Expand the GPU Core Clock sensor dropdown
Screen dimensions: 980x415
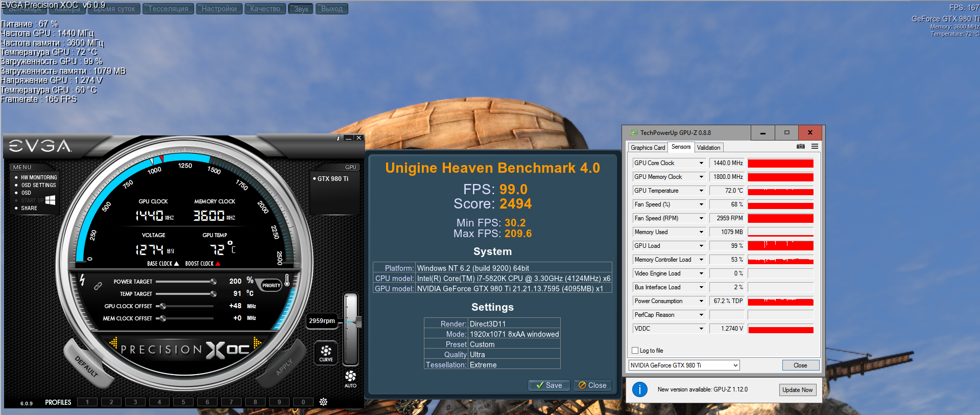click(x=701, y=163)
